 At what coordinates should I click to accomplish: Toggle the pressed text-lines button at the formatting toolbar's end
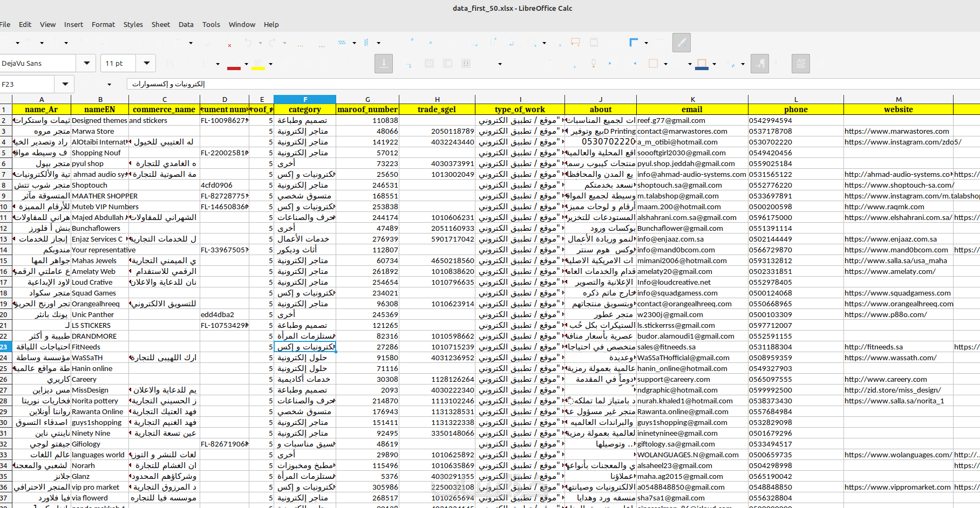801,64
